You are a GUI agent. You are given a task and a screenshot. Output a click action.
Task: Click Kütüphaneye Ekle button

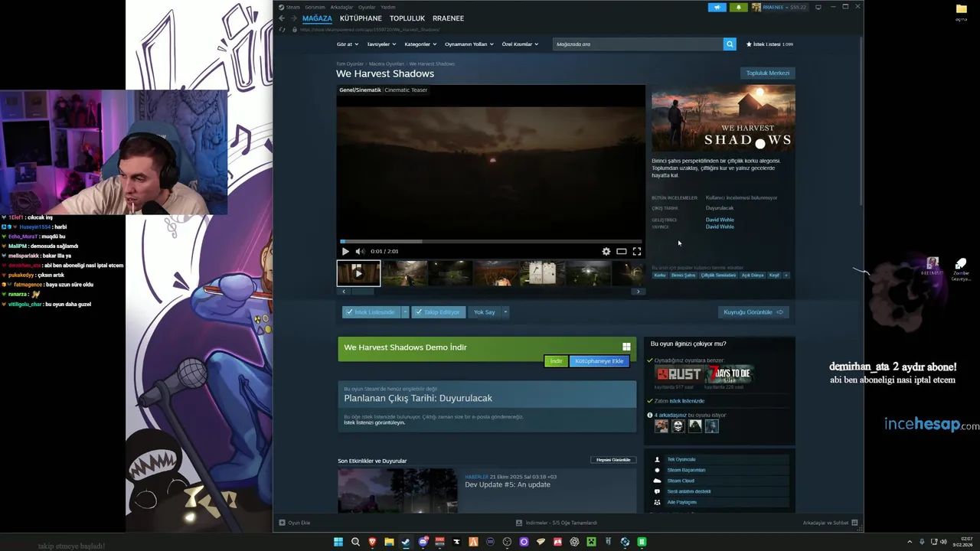[x=599, y=361]
